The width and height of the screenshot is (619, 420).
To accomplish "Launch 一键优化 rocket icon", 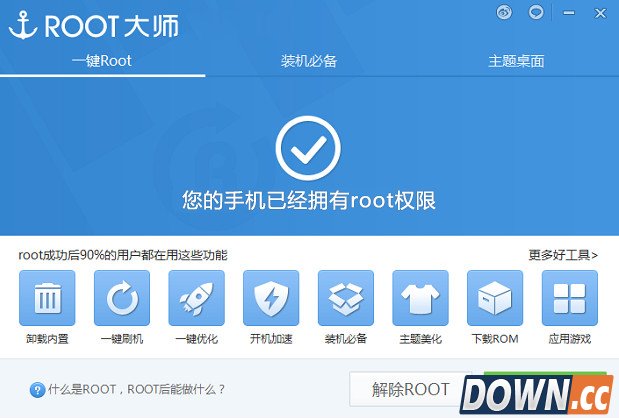I will [196, 298].
